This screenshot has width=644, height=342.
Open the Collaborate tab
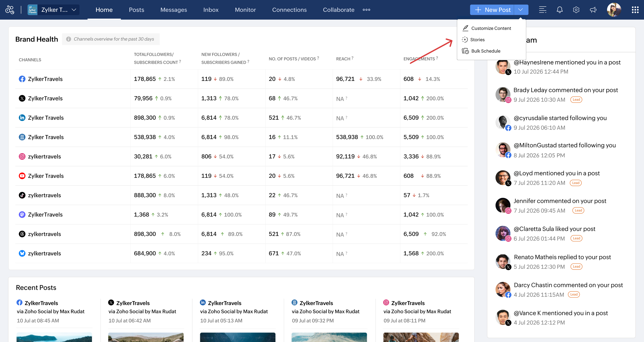pyautogui.click(x=338, y=10)
